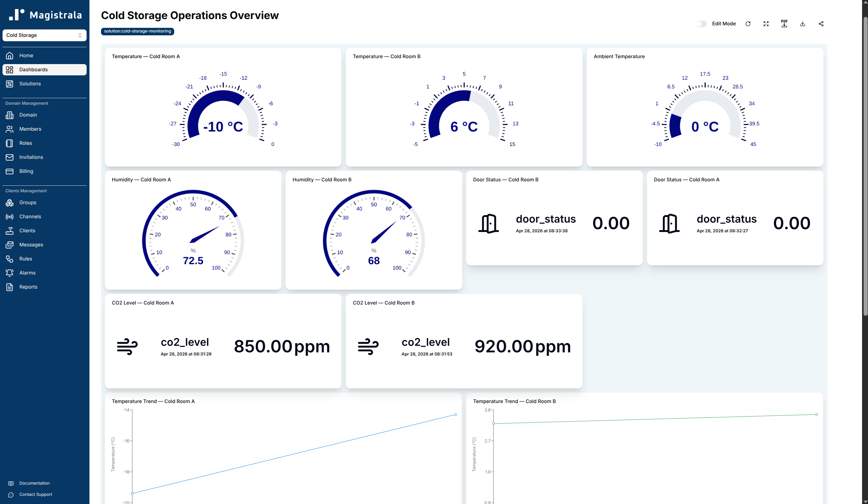Click the scrollbar down arrow

(x=865, y=501)
